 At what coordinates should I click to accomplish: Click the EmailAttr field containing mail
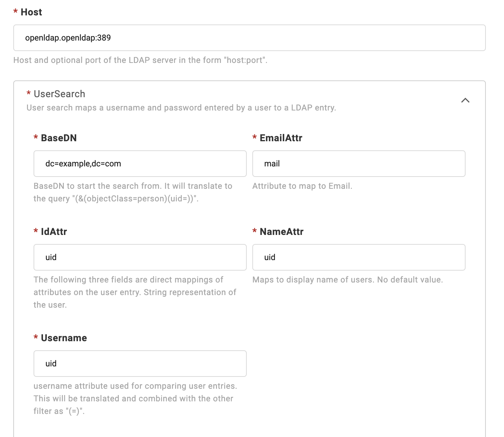click(359, 164)
